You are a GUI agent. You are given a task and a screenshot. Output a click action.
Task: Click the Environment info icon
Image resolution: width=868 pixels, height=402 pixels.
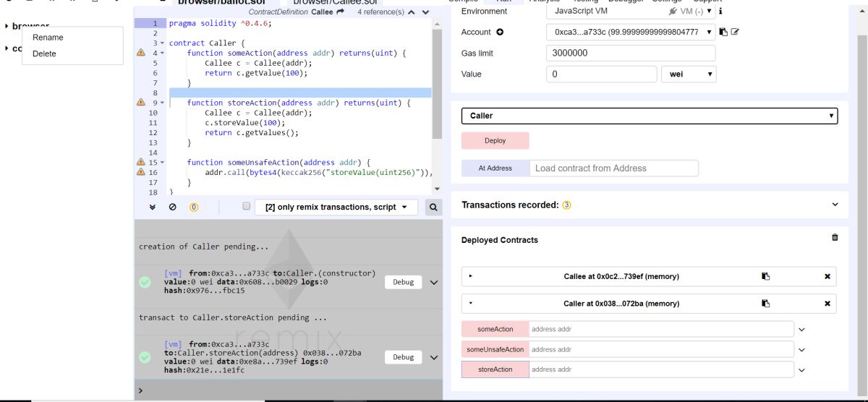[x=720, y=11]
